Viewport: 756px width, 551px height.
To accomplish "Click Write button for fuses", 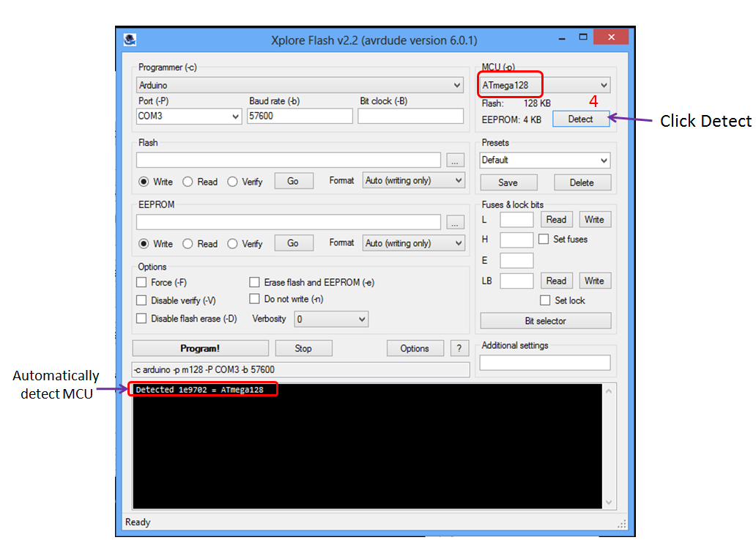I will click(595, 219).
